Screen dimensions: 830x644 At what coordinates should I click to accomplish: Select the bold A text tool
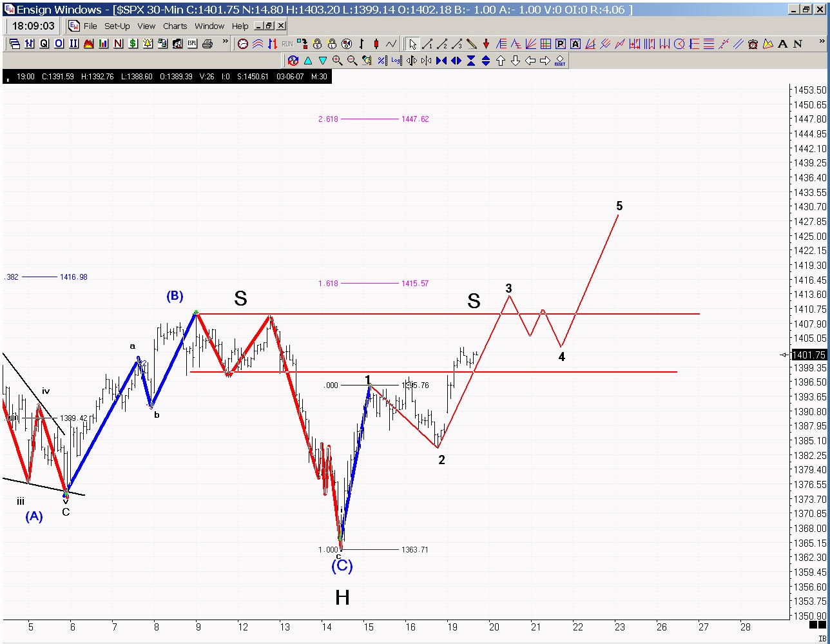coord(783,44)
